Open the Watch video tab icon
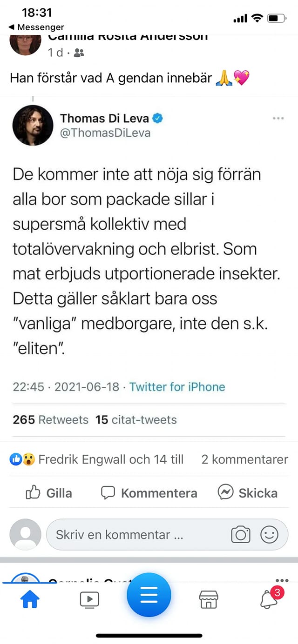This screenshot has height=644, width=298. point(89,600)
